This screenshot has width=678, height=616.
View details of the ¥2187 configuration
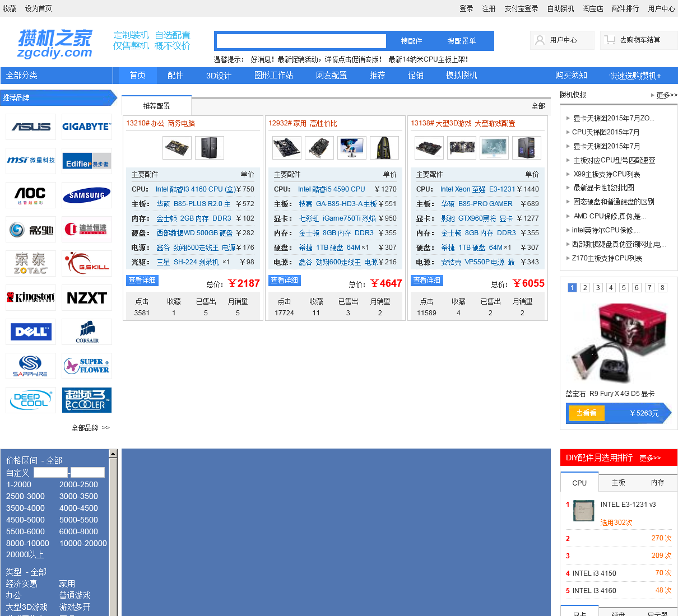(142, 280)
